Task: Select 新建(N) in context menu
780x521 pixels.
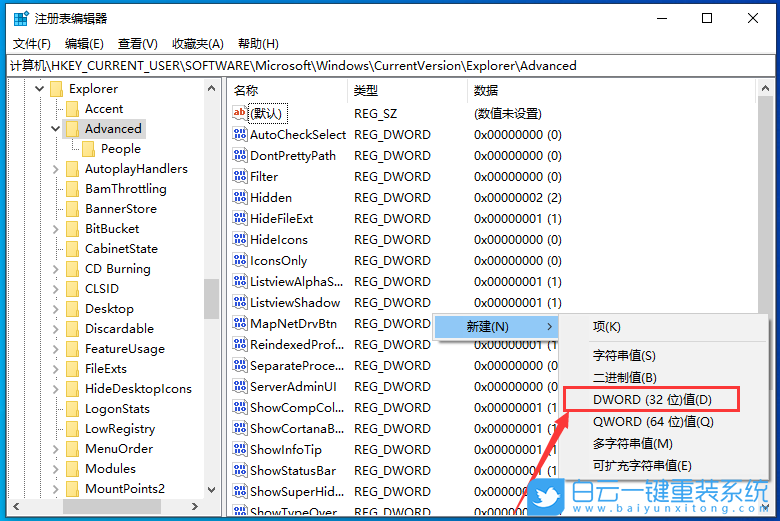Action: pyautogui.click(x=495, y=327)
